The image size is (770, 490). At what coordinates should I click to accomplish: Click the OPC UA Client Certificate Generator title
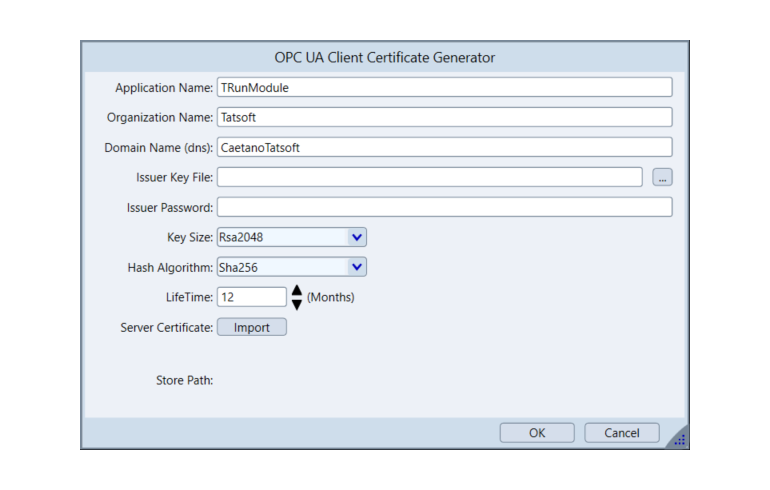(385, 57)
